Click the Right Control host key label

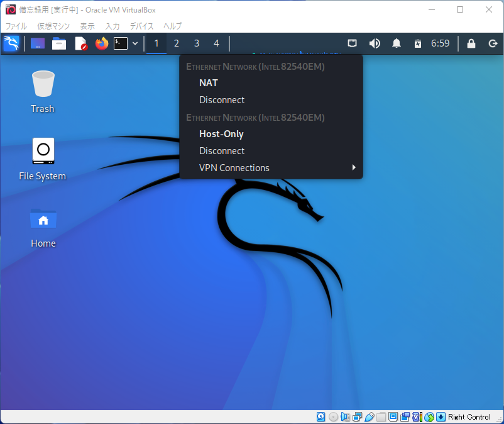click(x=469, y=417)
